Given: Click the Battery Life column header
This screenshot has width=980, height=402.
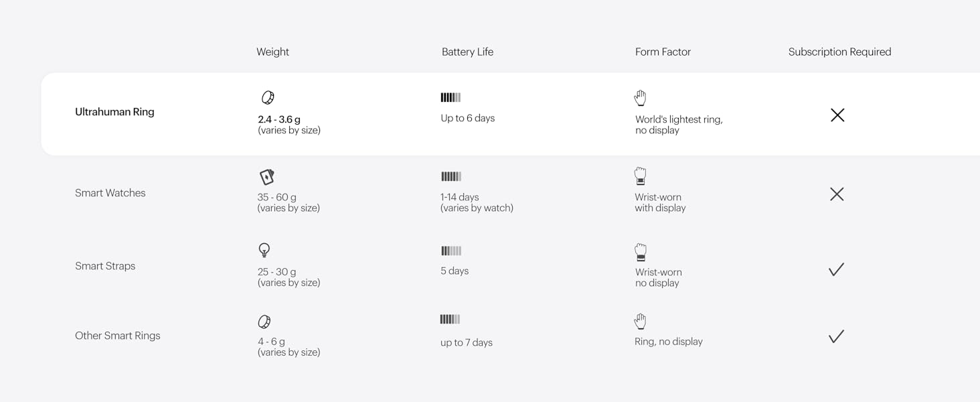Looking at the screenshot, I should pos(467,52).
